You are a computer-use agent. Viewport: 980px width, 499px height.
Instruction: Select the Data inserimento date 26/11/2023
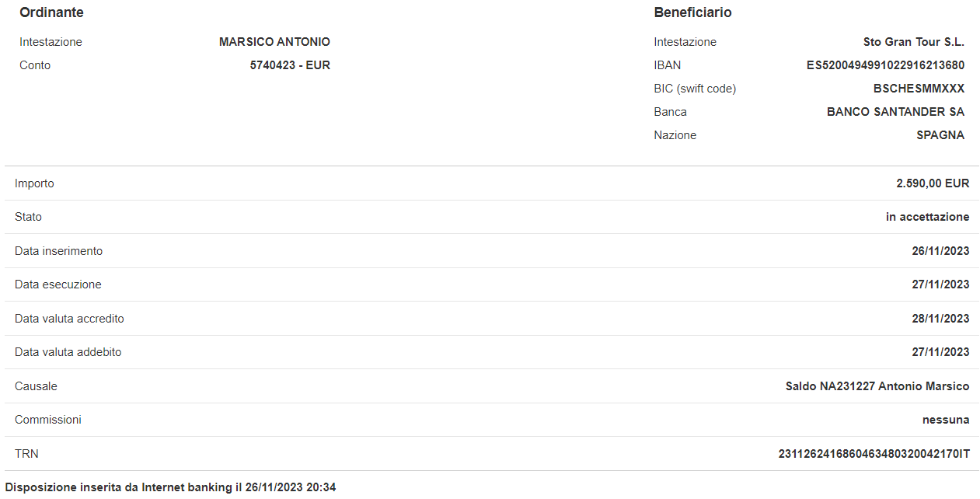click(940, 251)
